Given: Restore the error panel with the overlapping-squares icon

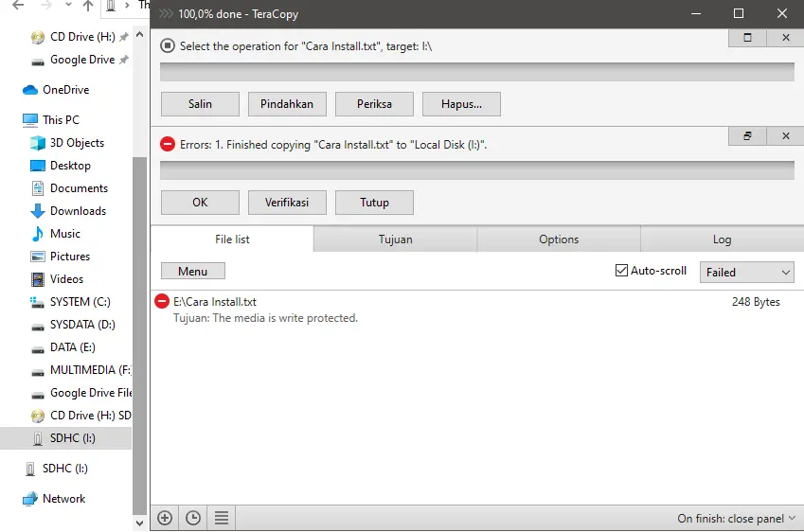Looking at the screenshot, I should pos(747,135).
